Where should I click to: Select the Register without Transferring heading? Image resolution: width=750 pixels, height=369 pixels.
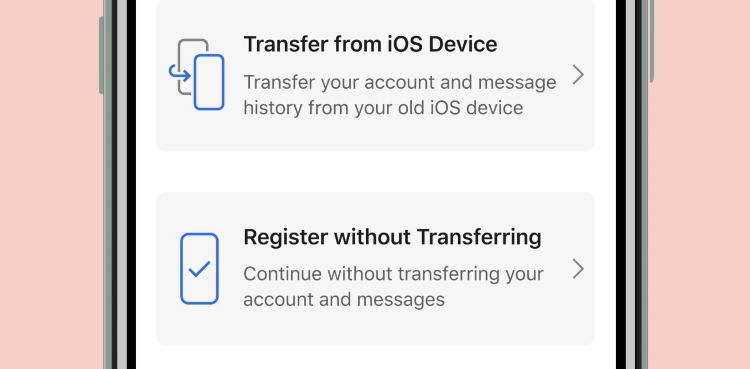[x=392, y=237]
